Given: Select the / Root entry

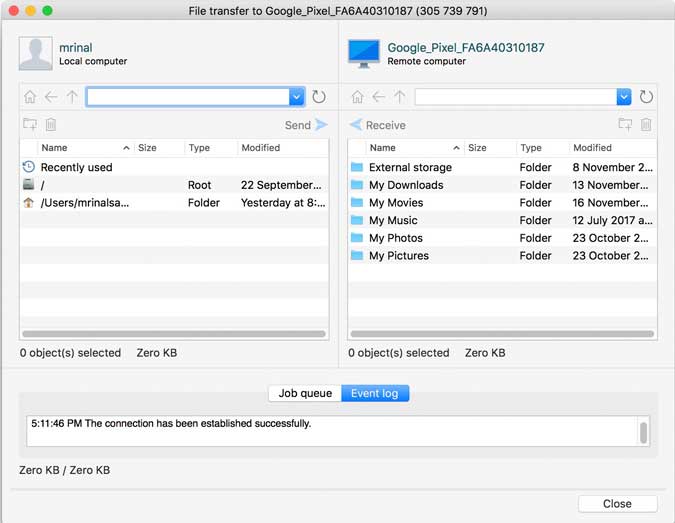Looking at the screenshot, I should [174, 185].
